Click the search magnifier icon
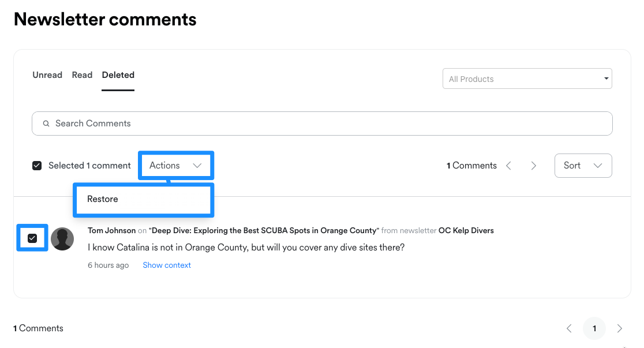The width and height of the screenshot is (644, 348). pyautogui.click(x=46, y=124)
